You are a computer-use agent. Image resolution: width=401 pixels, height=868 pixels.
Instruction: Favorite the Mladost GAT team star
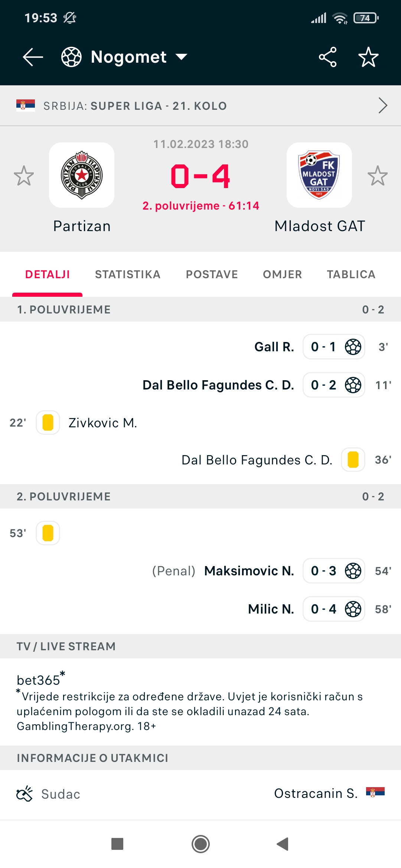[378, 175]
